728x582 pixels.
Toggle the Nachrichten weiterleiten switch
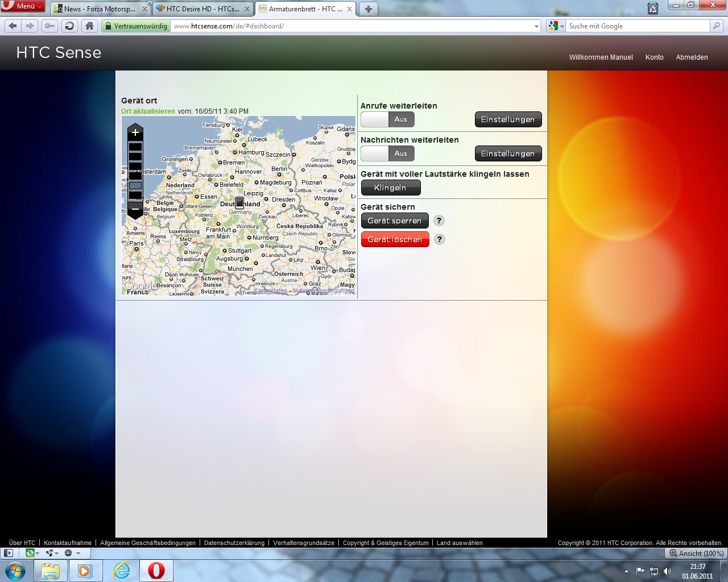pos(387,153)
